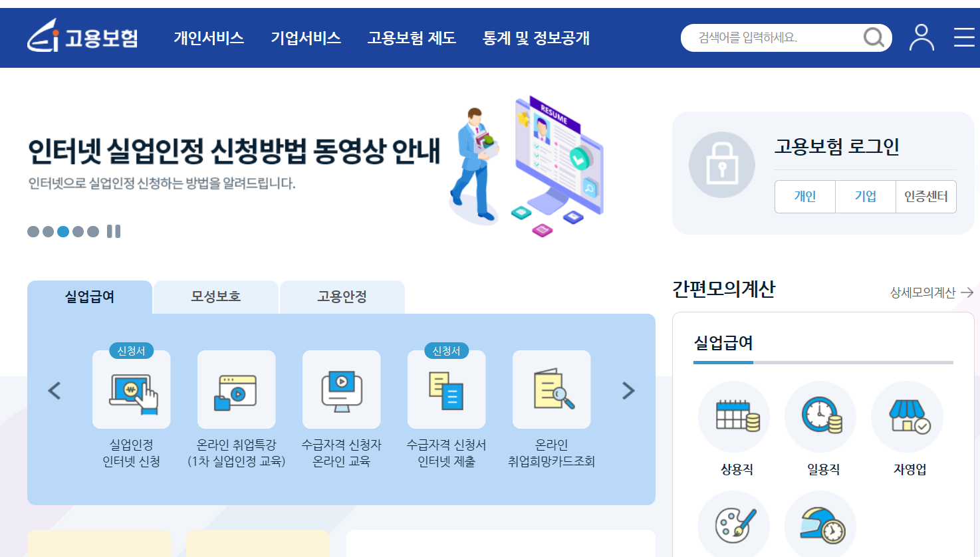Open the hamburger menu
This screenshot has width=980, height=557.
pos(963,38)
